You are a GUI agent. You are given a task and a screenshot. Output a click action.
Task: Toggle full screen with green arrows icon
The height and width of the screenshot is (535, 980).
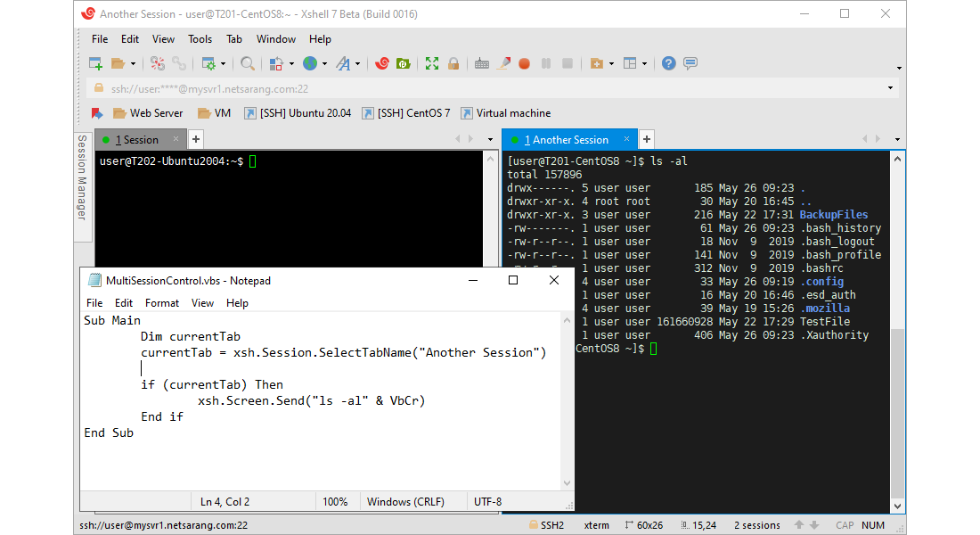(432, 63)
